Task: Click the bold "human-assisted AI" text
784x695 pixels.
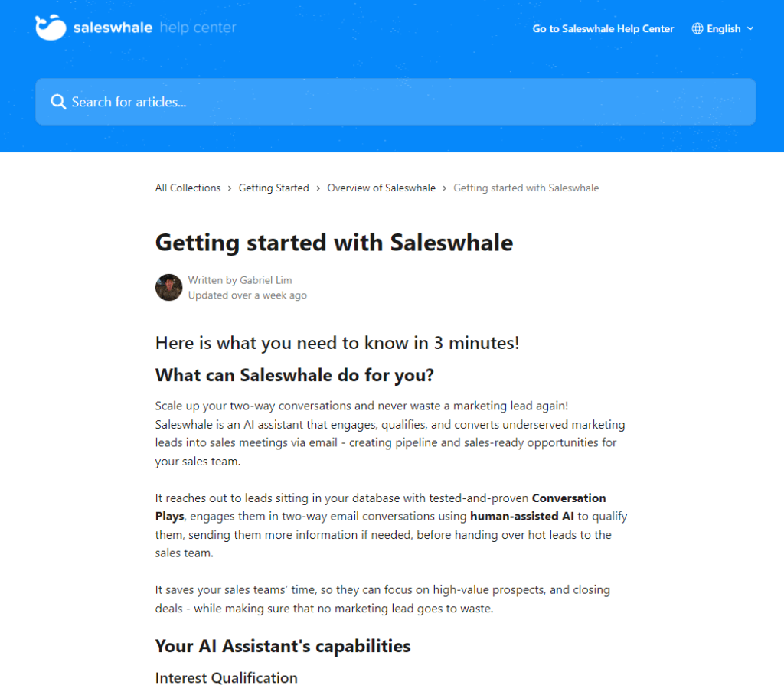Action: tap(521, 516)
